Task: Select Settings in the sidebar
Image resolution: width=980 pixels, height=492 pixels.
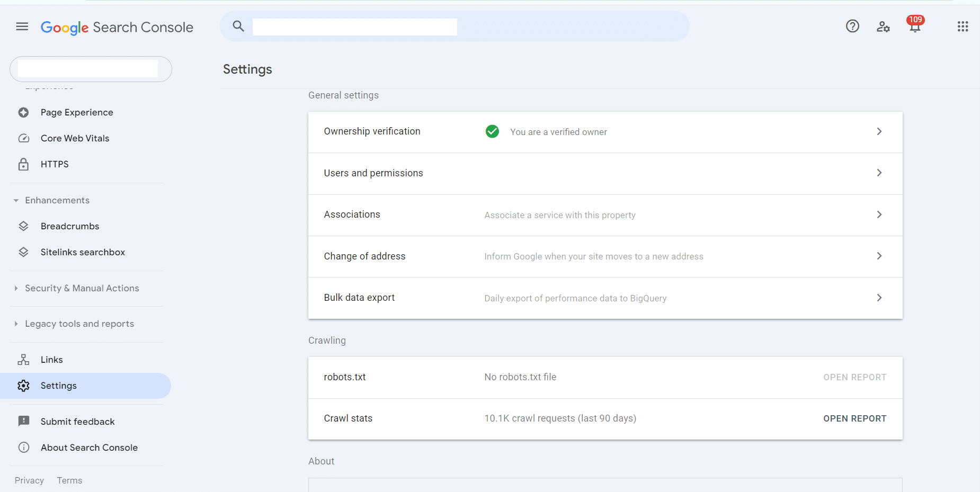Action: click(x=85, y=386)
